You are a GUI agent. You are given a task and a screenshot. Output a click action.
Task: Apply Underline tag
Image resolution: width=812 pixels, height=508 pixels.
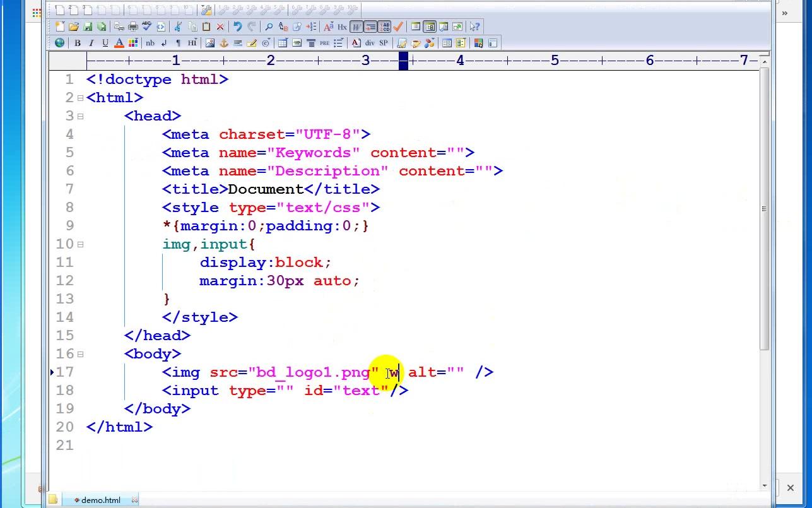(x=105, y=43)
